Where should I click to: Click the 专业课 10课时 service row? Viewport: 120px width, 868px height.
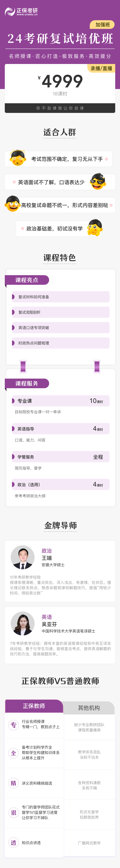pyautogui.click(x=60, y=401)
